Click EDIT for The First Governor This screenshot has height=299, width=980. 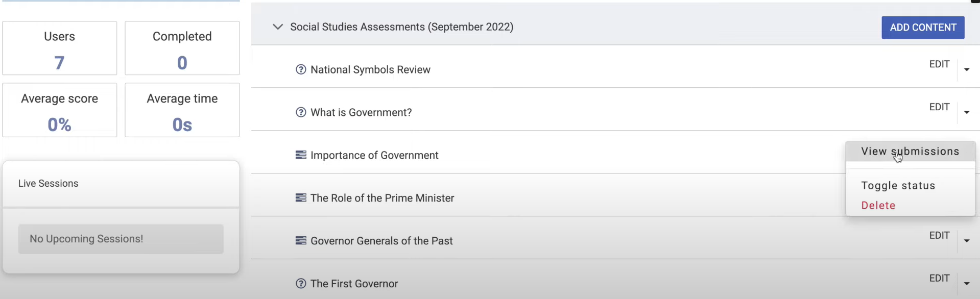click(x=939, y=279)
